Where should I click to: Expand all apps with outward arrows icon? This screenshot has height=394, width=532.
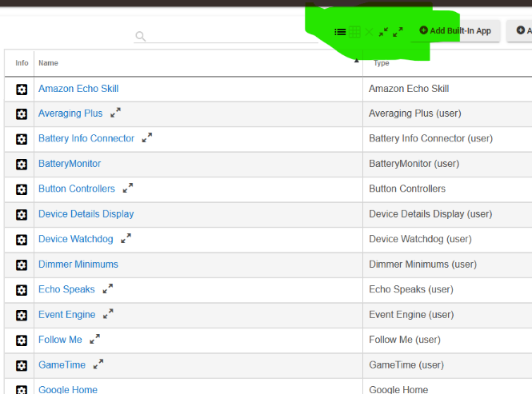[398, 32]
